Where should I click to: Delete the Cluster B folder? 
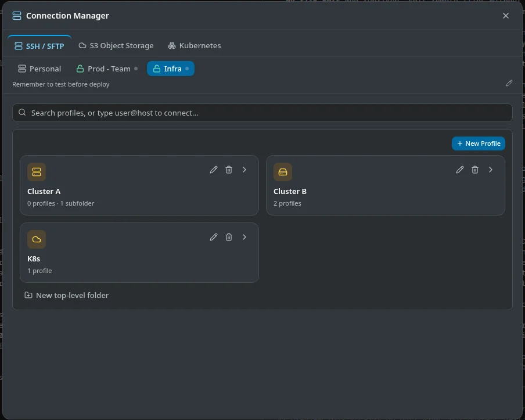(475, 170)
